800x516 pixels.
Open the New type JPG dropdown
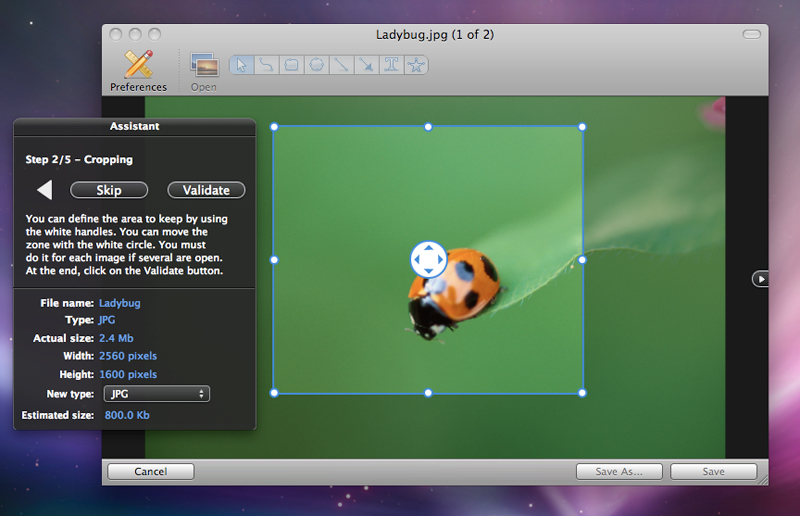pos(157,394)
